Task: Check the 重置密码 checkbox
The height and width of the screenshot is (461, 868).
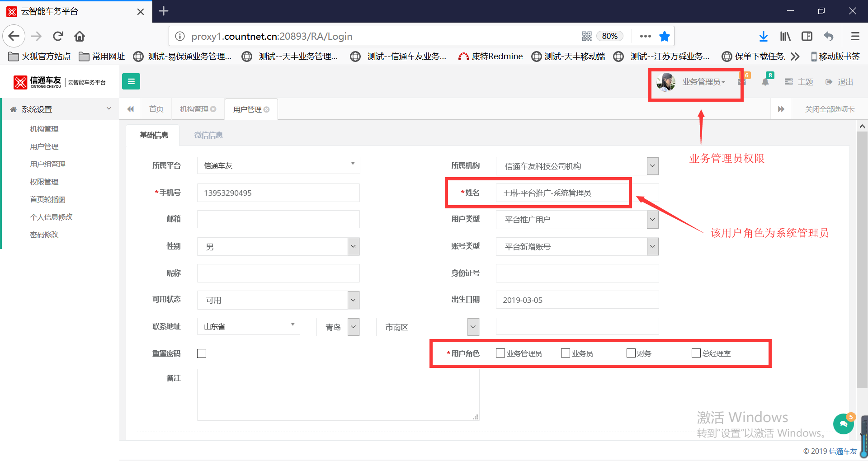Action: [x=202, y=353]
